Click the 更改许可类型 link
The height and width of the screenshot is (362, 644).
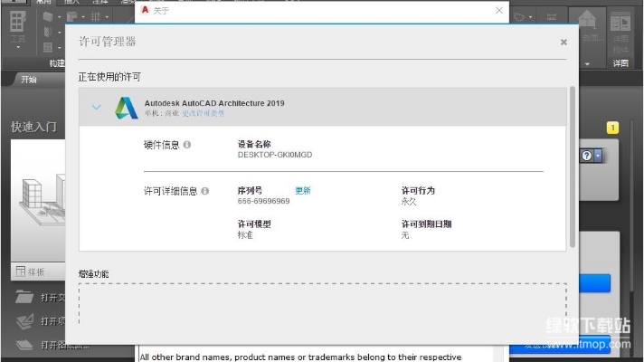coord(203,113)
